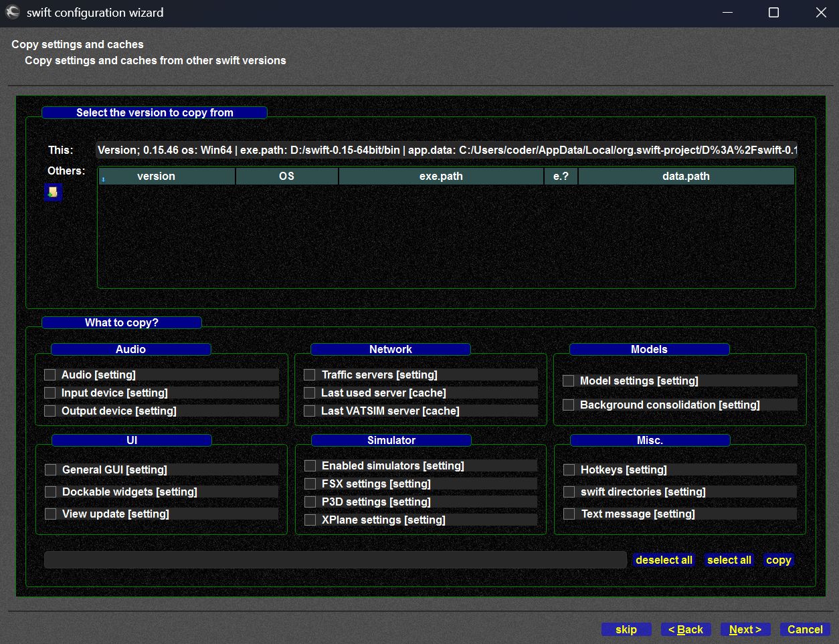The height and width of the screenshot is (644, 839).
Task: Toggle Background consolidation [setting]
Action: (569, 405)
